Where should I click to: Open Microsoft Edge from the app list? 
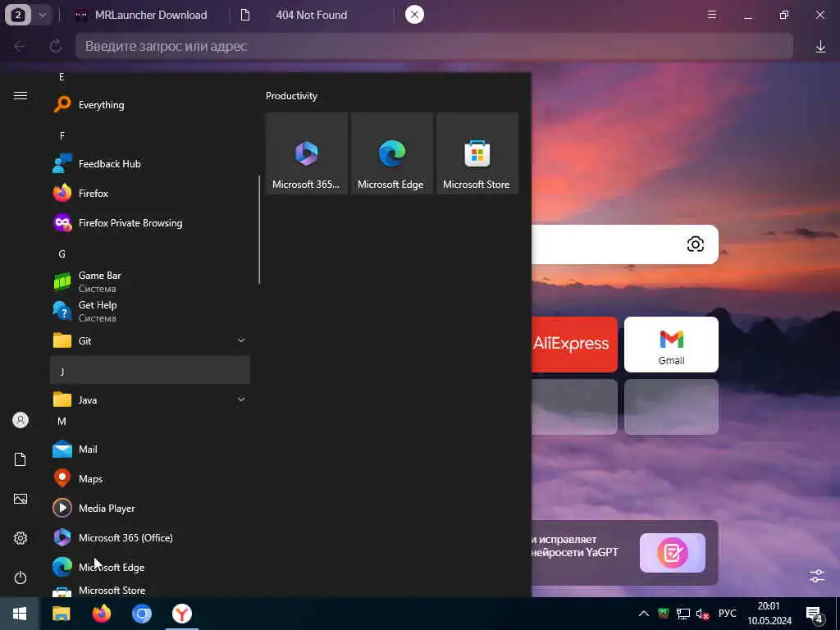[150, 567]
